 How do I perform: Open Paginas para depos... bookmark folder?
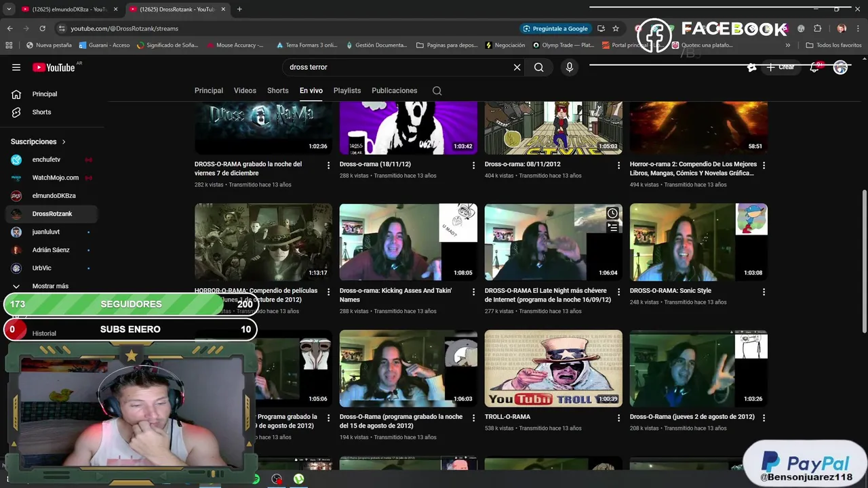pyautogui.click(x=447, y=45)
